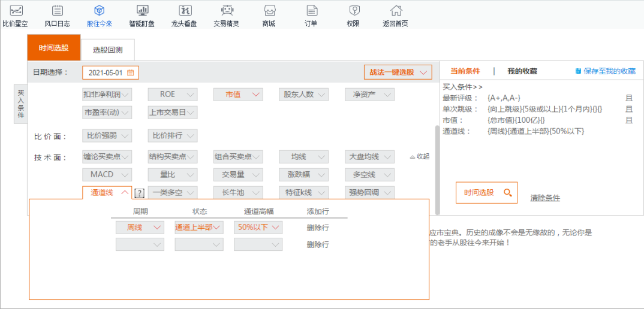Click the magnifier icon in 时间选股 button

tap(507, 193)
